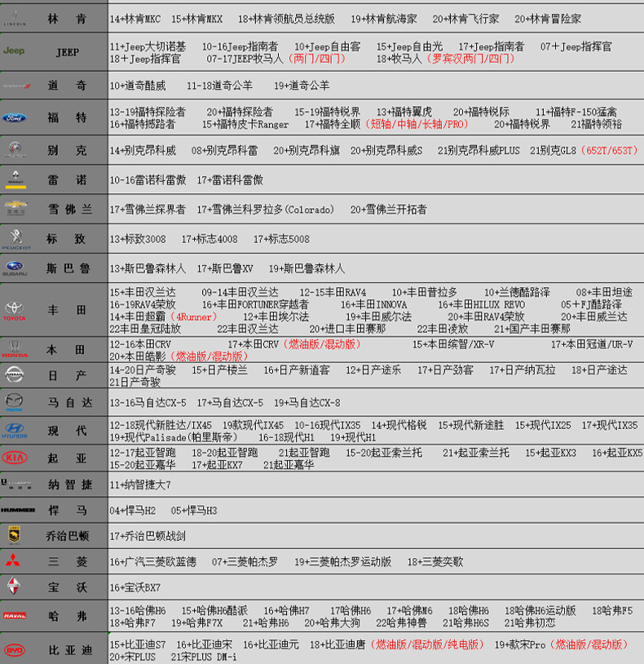Click the Buick logo
The width and height of the screenshot is (644, 664).
coord(15,149)
